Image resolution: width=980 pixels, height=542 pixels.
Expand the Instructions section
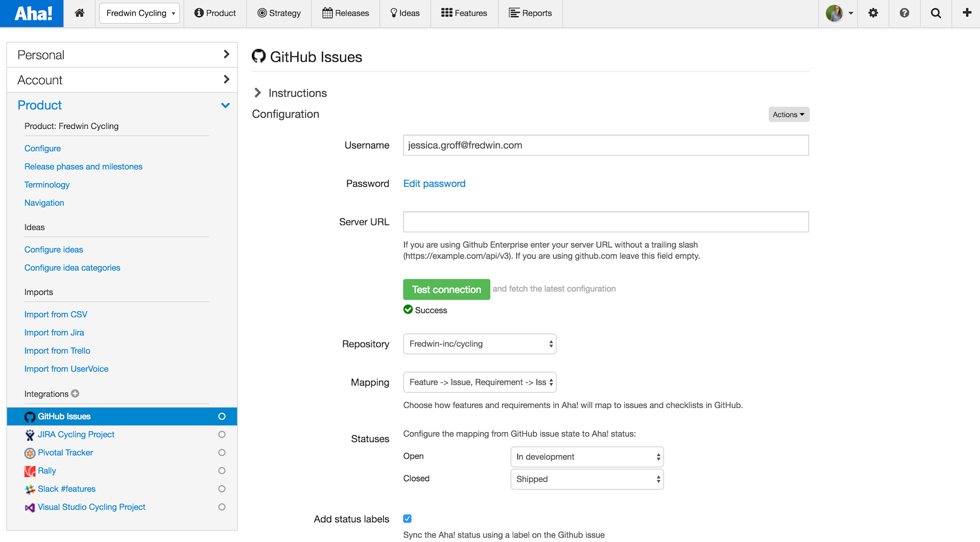click(x=258, y=93)
